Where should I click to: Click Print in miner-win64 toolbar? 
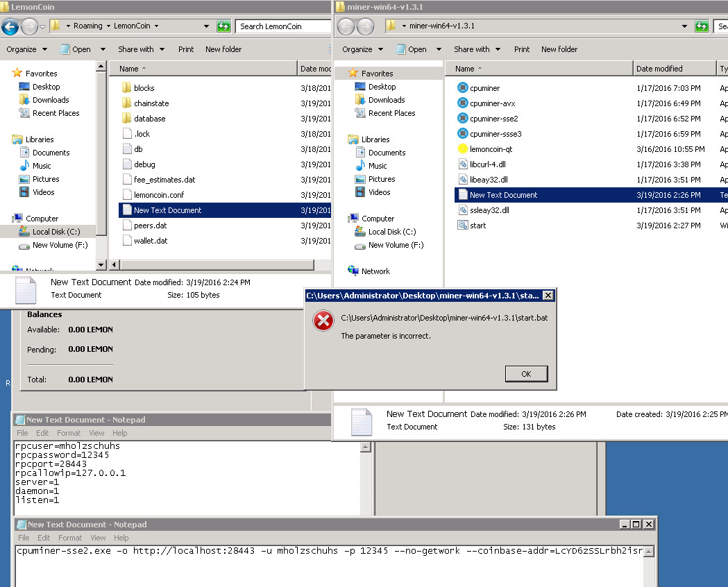click(522, 49)
